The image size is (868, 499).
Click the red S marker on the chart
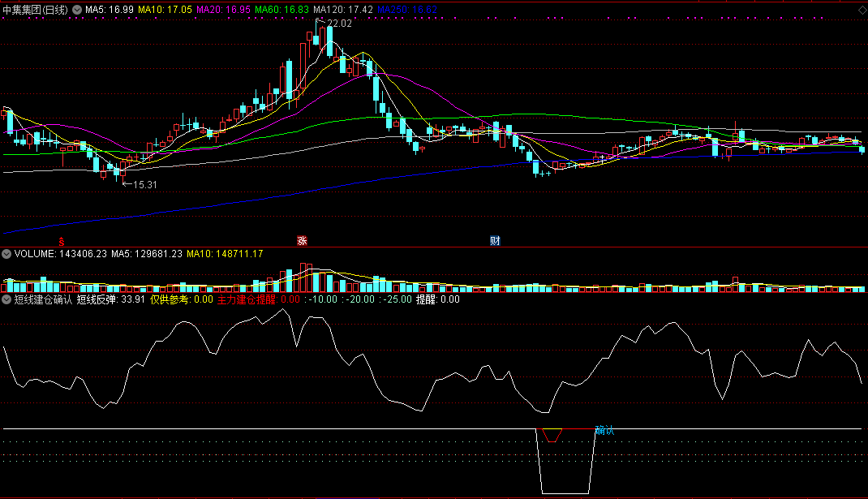(62, 241)
